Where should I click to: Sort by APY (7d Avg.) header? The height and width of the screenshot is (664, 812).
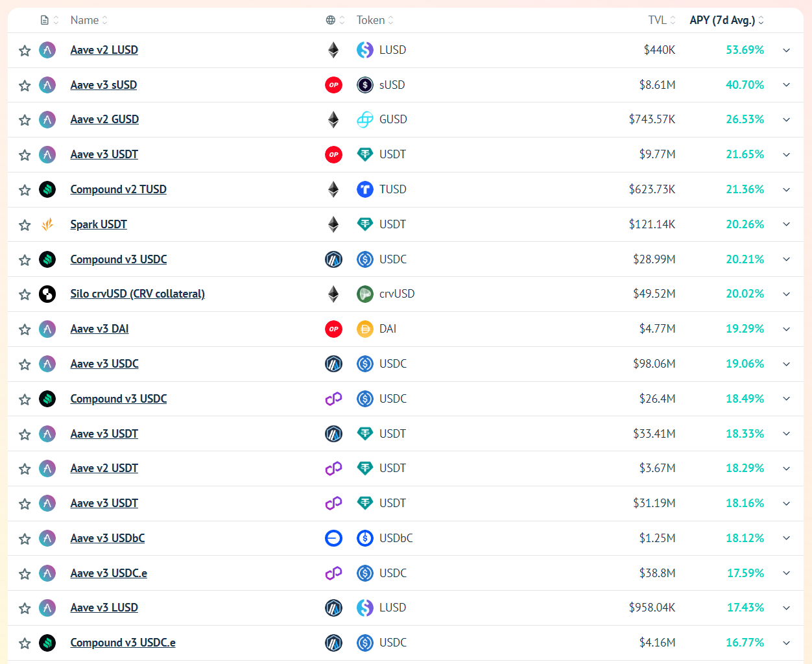pos(727,20)
